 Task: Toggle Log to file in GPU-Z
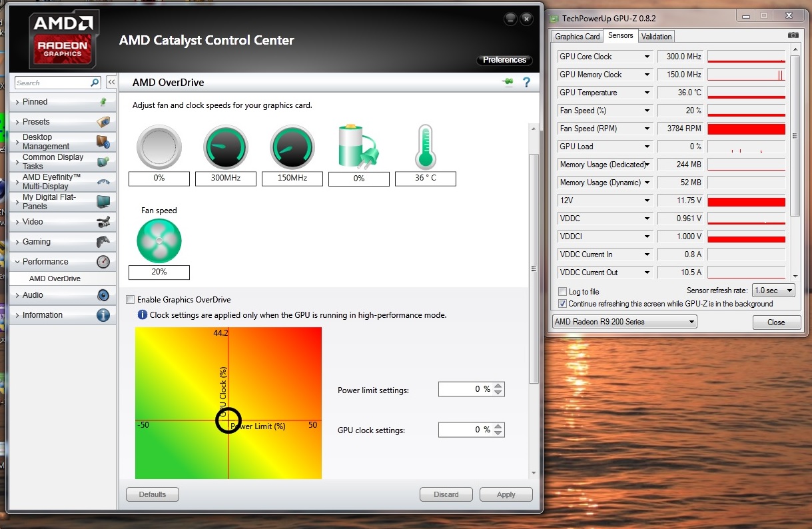pyautogui.click(x=562, y=292)
